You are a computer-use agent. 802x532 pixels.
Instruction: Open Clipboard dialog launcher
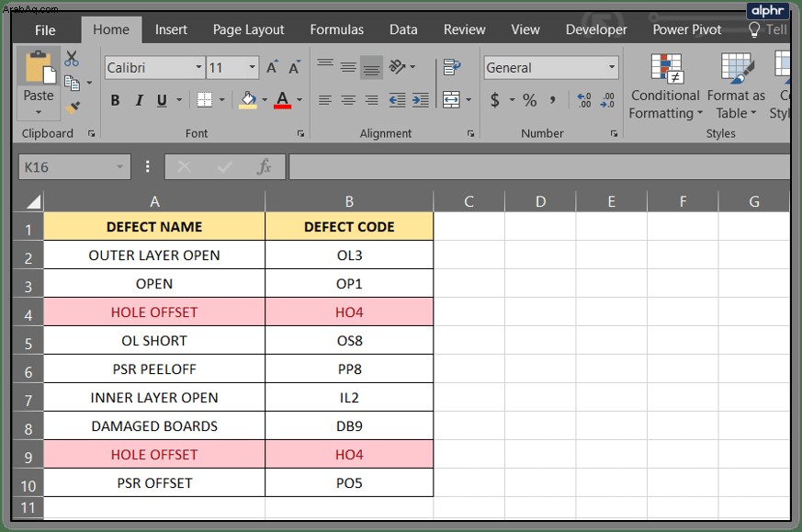(x=91, y=133)
